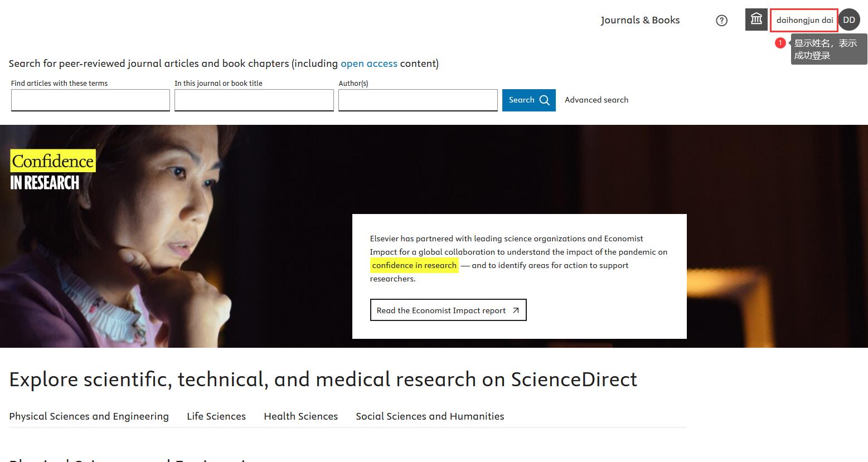The width and height of the screenshot is (868, 462).
Task: Open the institution building icon
Action: (756, 20)
